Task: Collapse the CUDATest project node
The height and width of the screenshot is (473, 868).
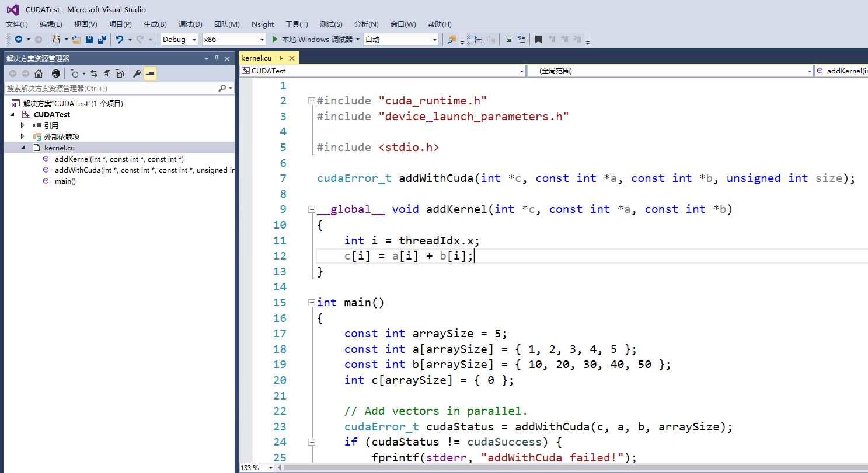Action: [x=13, y=114]
